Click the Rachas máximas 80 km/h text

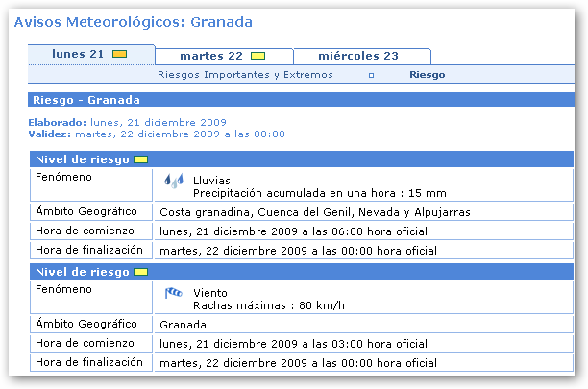coord(252,305)
